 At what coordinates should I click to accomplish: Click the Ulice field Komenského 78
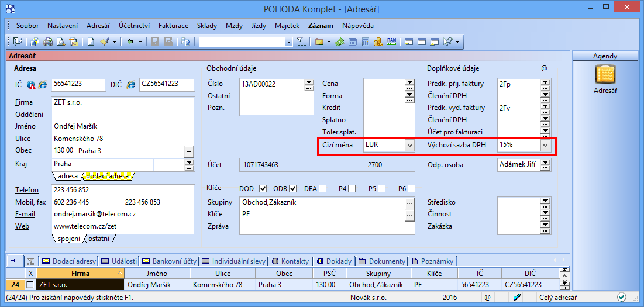[x=123, y=139]
